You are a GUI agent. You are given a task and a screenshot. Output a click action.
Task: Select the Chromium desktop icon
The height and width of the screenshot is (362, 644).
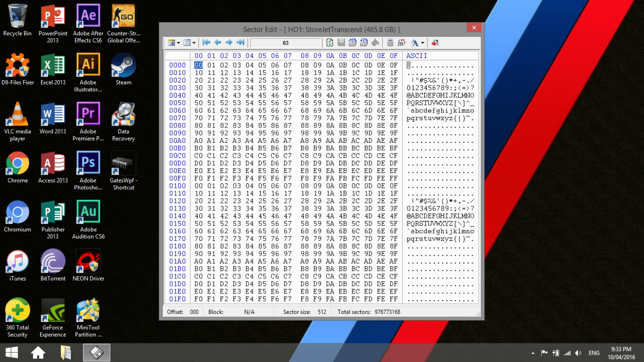17,217
